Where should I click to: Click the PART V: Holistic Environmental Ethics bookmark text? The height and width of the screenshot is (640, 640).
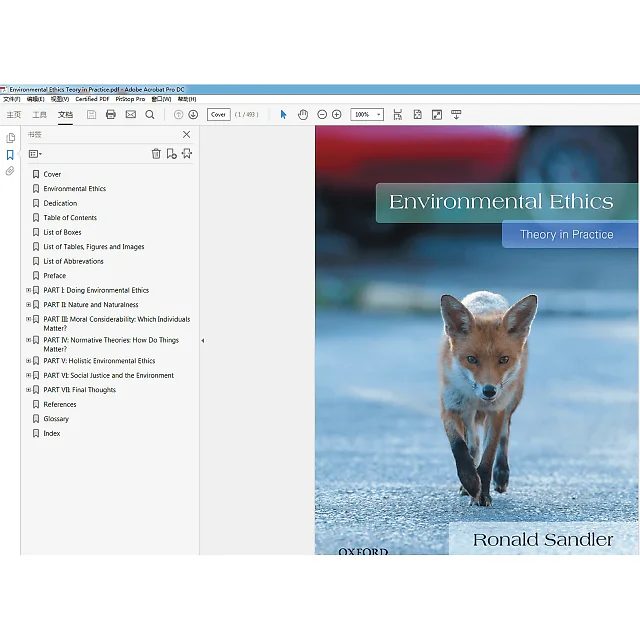coord(99,361)
